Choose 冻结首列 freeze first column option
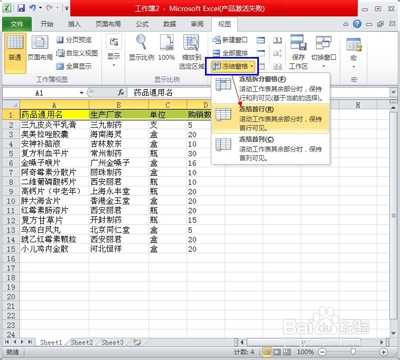This screenshot has height=360, width=400. click(270, 148)
